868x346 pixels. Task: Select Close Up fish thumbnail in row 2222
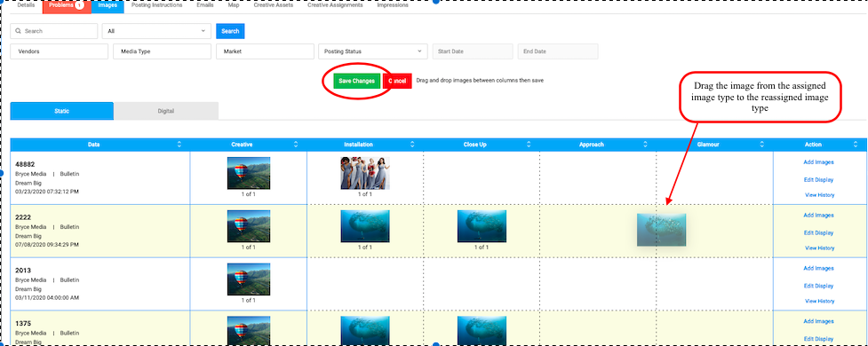click(x=482, y=226)
